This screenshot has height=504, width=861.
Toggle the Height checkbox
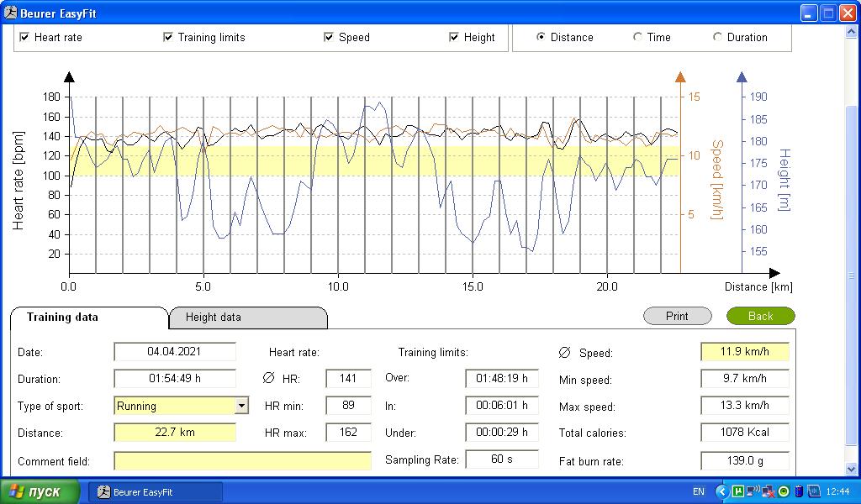coord(453,37)
